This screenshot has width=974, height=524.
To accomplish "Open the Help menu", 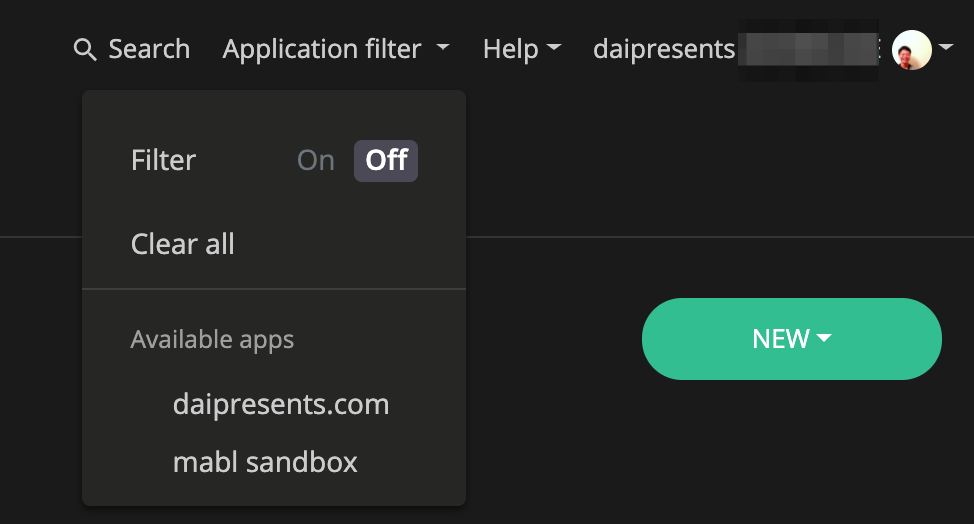I will coord(510,49).
